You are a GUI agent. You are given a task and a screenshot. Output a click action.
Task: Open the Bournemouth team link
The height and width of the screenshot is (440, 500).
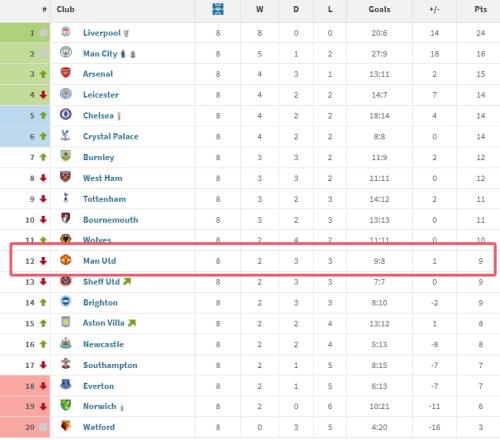pos(111,220)
